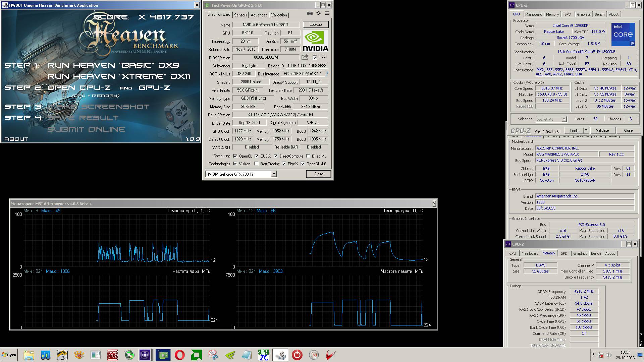Open the AMD taskbar icon

(197, 355)
